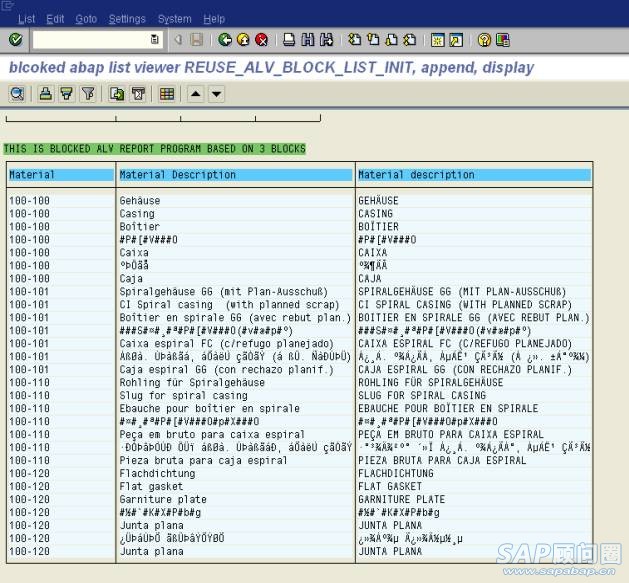Screen dimensions: 629x583
Task: Click the Set Filter funnel icon
Action: click(88, 94)
